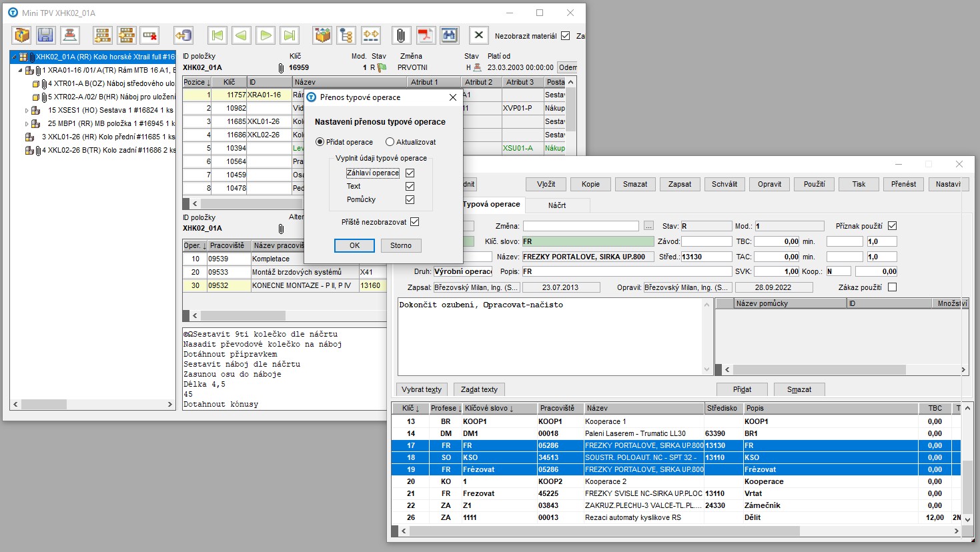This screenshot has width=980, height=552.
Task: Click the Smazat button in top button row
Action: click(x=635, y=184)
